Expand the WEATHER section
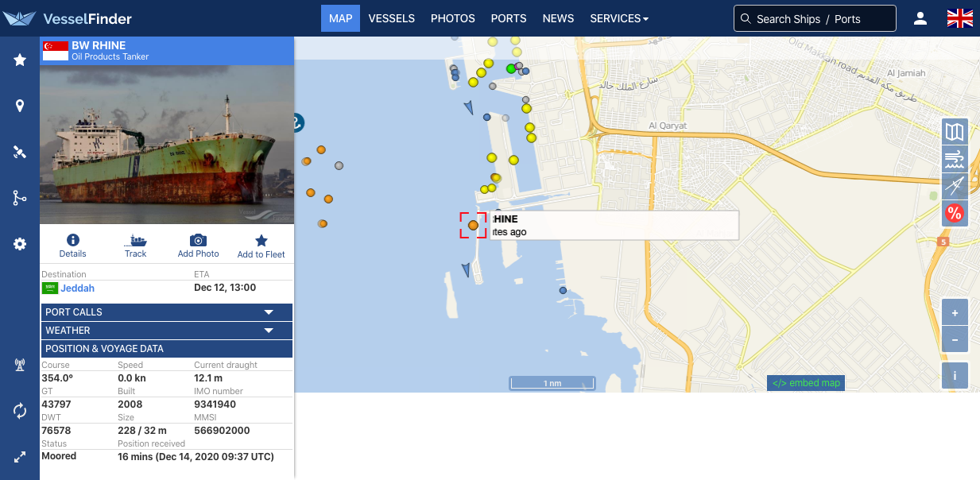 click(167, 331)
